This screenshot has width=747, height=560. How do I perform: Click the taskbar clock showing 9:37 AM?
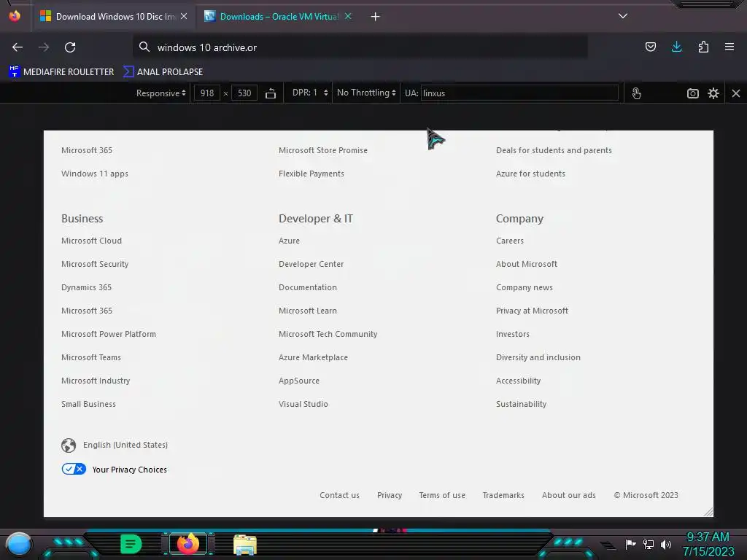(x=708, y=544)
